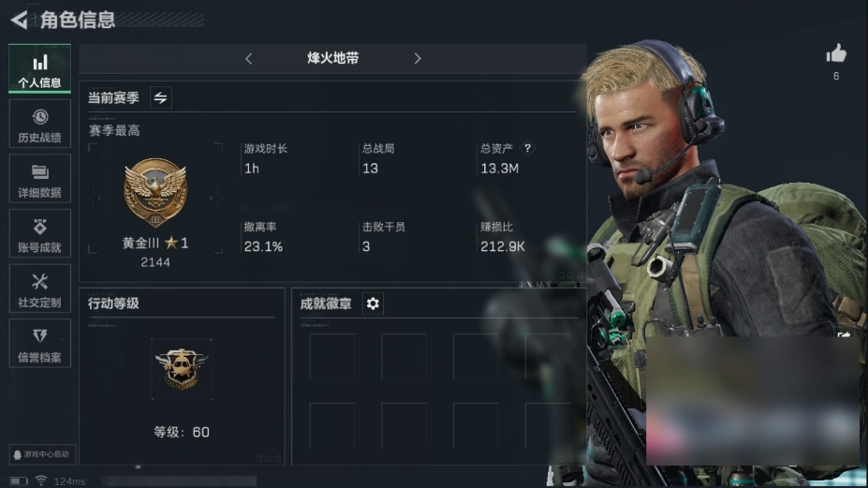Give a like with the thumbs-up icon
The image size is (868, 488).
pos(836,53)
